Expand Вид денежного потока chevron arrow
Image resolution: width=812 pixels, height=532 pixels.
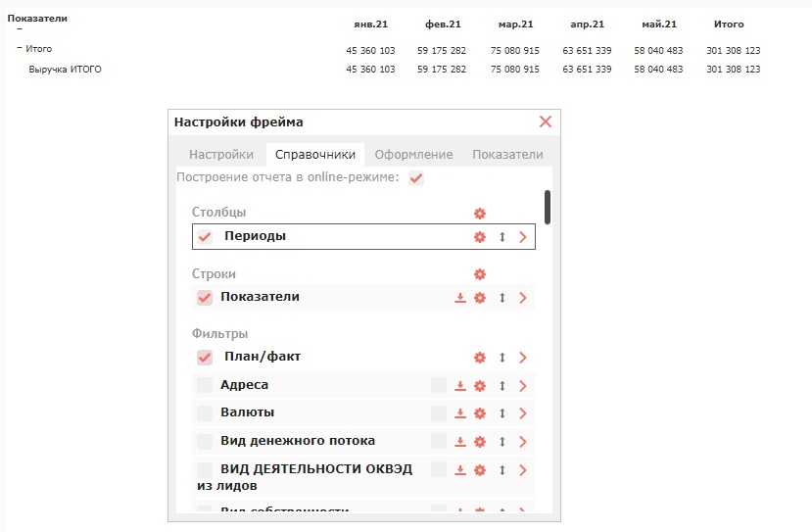pyautogui.click(x=523, y=442)
